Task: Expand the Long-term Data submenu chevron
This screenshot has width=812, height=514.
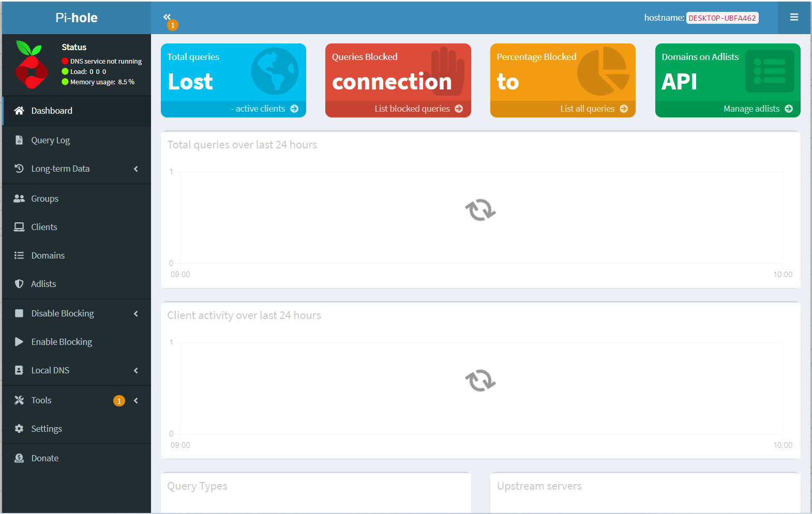Action: pos(136,169)
